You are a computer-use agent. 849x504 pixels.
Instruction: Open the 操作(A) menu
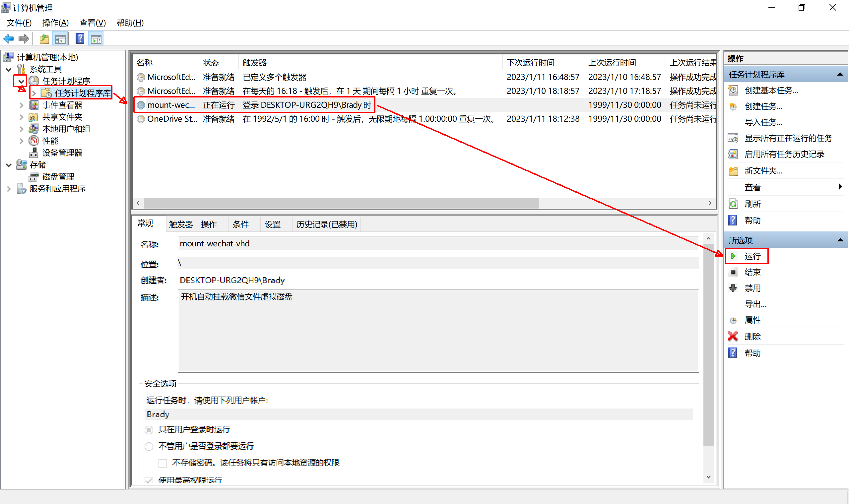tap(55, 23)
